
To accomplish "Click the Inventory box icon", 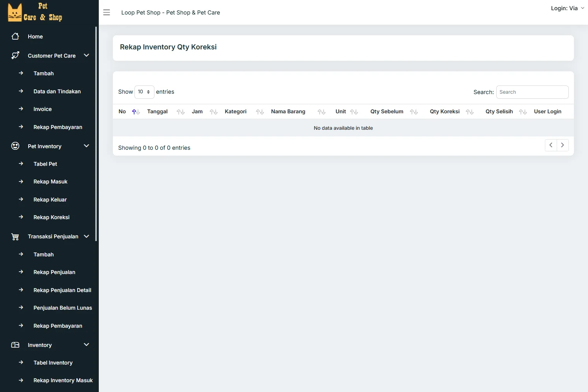I will click(x=15, y=345).
